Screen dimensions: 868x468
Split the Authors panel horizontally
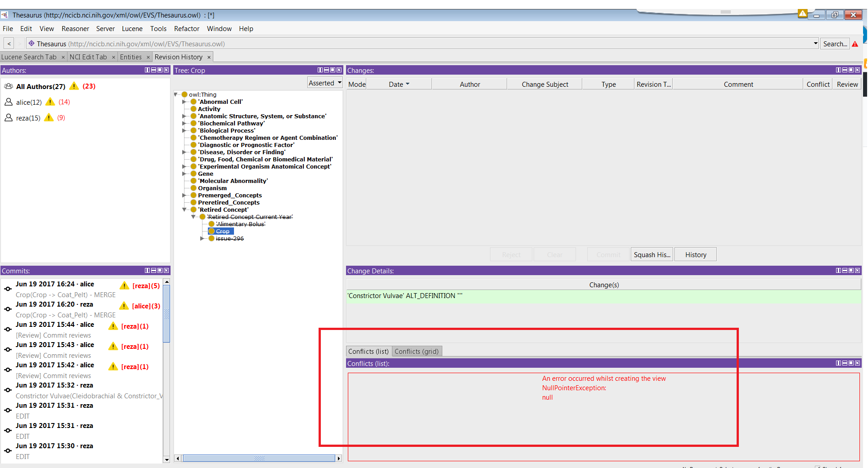point(153,70)
